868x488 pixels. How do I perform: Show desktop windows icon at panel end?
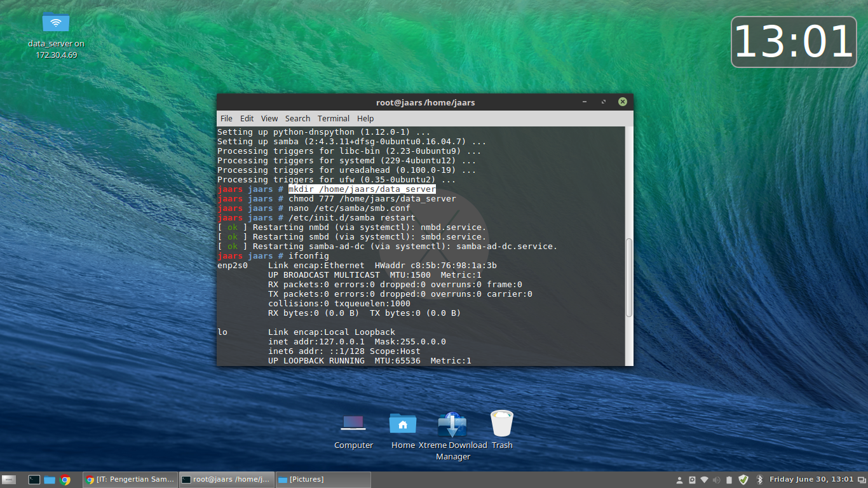pyautogui.click(x=862, y=480)
